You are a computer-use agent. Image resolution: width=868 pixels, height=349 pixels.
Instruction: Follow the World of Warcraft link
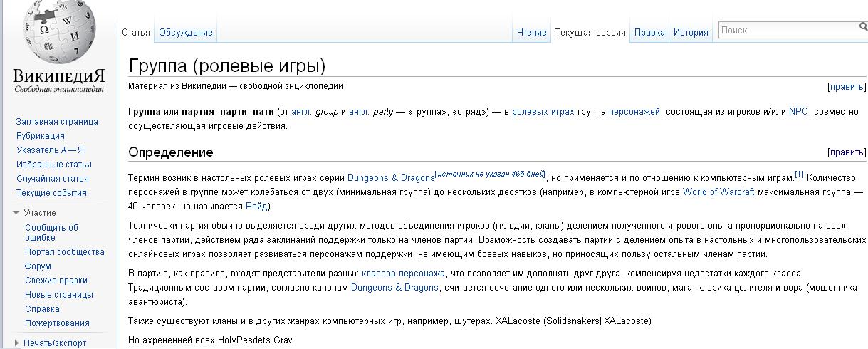pos(722,192)
